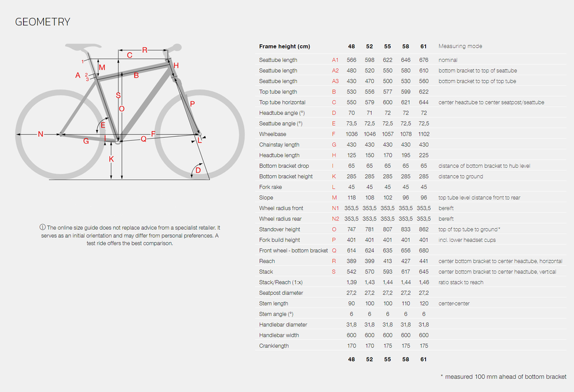This screenshot has height=392, width=574.
Task: Click the Standover height row label
Action: (x=279, y=229)
